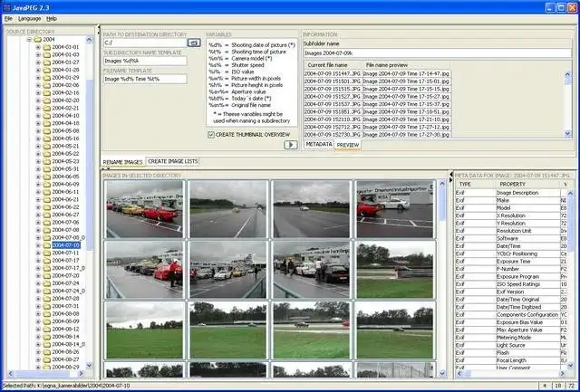Open the Language menu
Image resolution: width=580 pixels, height=392 pixels.
(x=30, y=18)
